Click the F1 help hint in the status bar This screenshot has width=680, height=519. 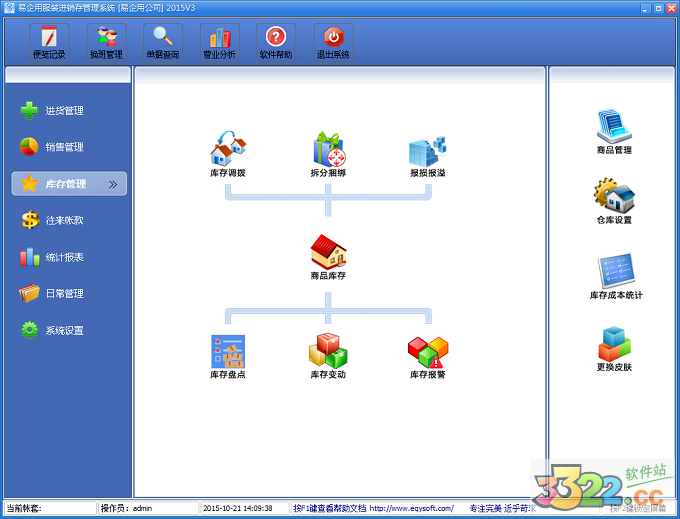point(330,508)
